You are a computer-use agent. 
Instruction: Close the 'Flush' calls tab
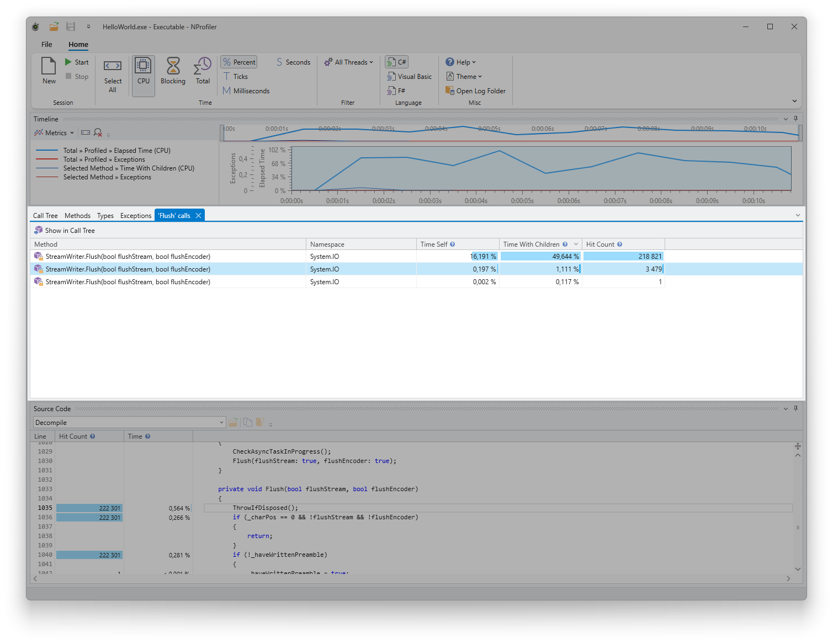pos(198,216)
